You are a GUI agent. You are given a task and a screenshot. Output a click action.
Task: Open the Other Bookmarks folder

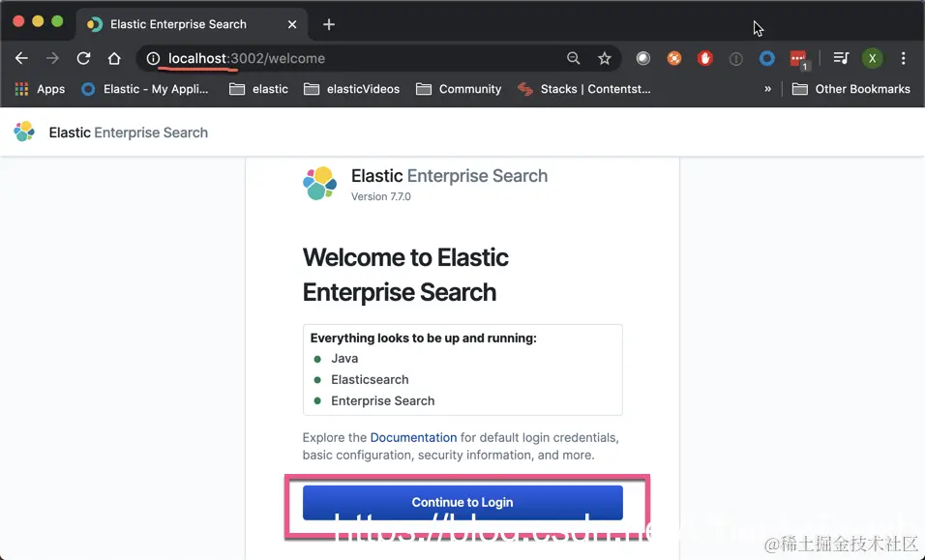pyautogui.click(x=850, y=89)
